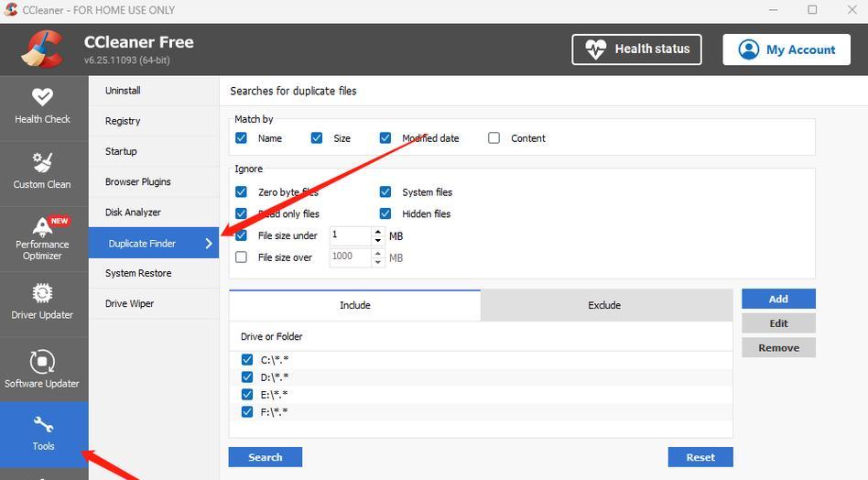The height and width of the screenshot is (480, 868).
Task: Click the Drive or Folder column header
Action: pos(481,336)
